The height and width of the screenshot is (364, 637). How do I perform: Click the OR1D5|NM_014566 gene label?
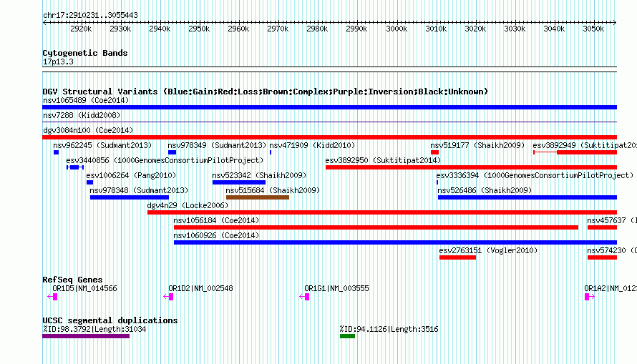pos(84,288)
